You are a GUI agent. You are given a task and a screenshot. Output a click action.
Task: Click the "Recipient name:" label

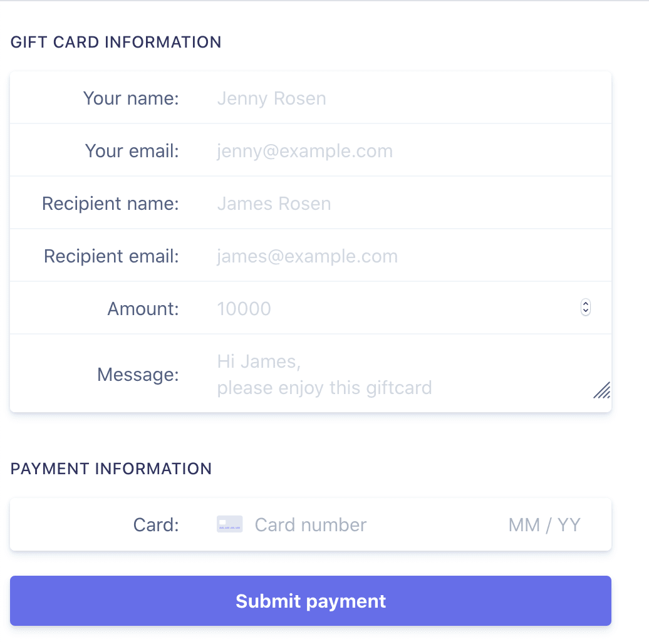110,204
